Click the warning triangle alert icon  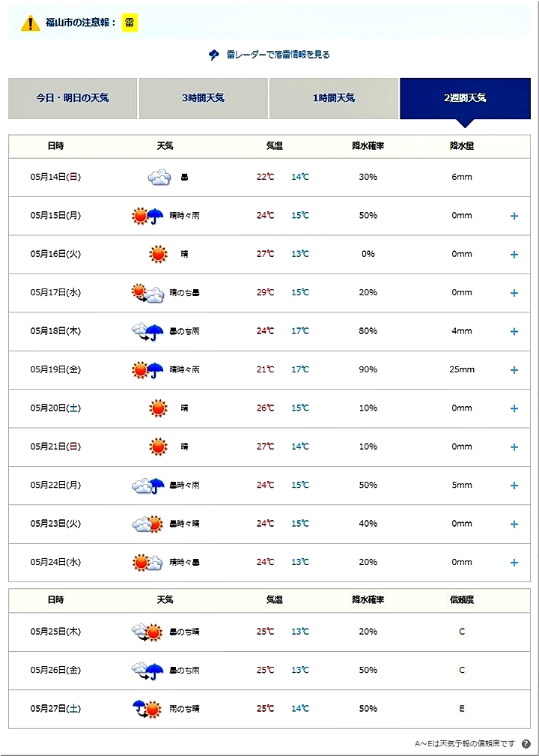(x=30, y=22)
